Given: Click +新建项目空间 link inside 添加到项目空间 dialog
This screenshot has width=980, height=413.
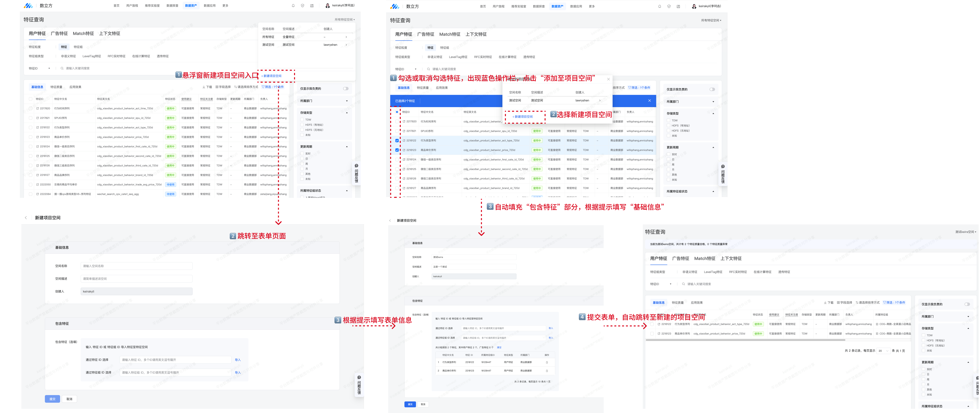Looking at the screenshot, I should pyautogui.click(x=523, y=117).
